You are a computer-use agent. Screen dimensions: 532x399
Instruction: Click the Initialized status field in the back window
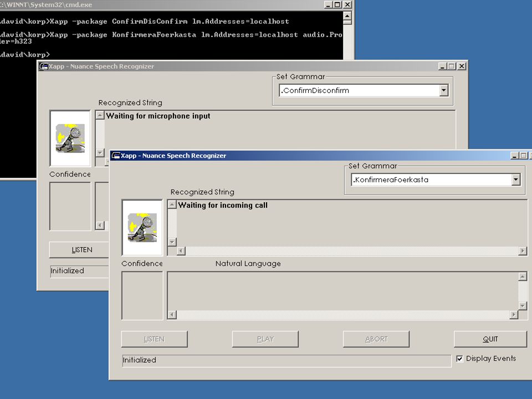[x=80, y=271]
